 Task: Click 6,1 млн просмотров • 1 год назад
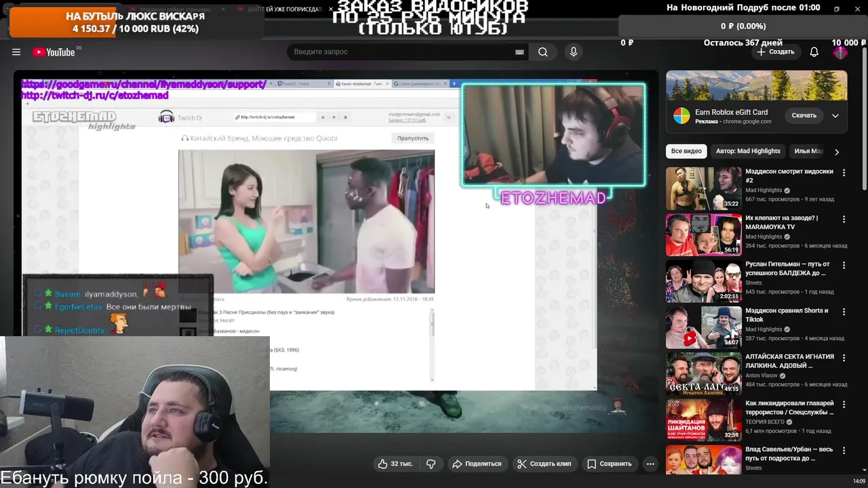pyautogui.click(x=788, y=431)
